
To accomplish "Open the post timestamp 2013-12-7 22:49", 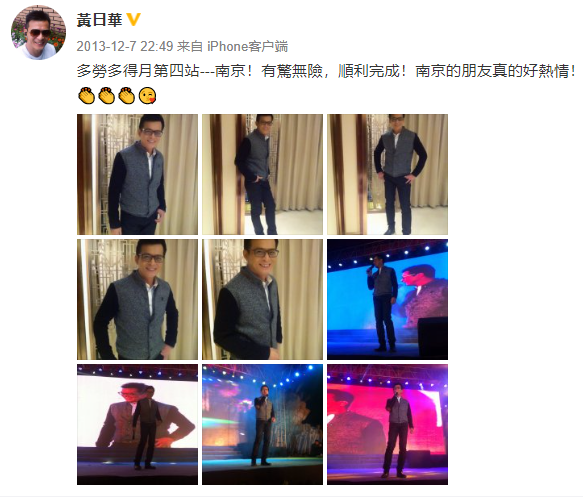I will pos(125,46).
